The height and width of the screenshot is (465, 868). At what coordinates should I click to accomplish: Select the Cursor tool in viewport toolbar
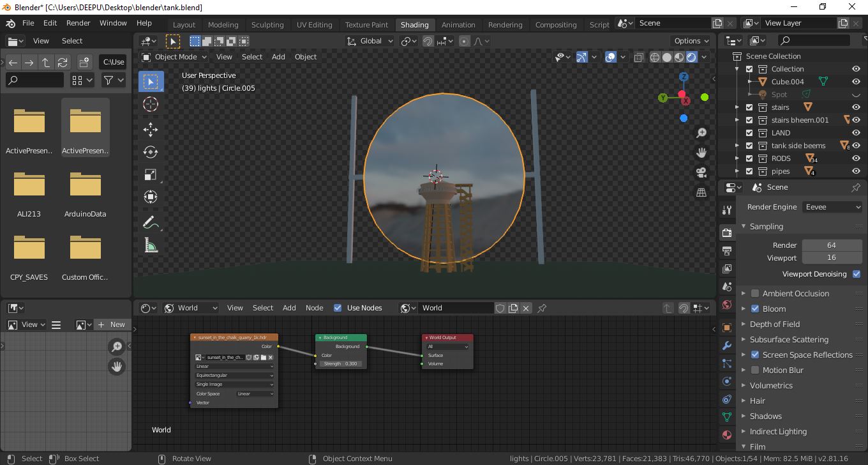point(151,104)
